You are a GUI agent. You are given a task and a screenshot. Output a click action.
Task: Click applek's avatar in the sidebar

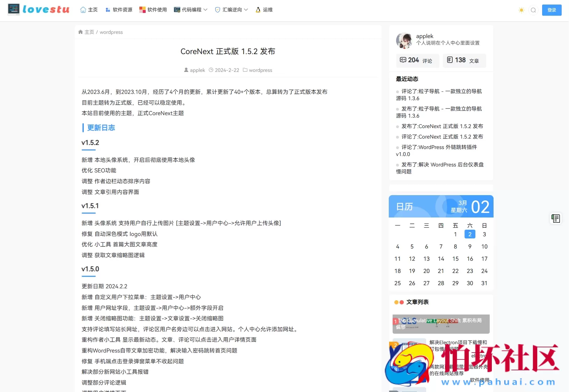click(404, 40)
